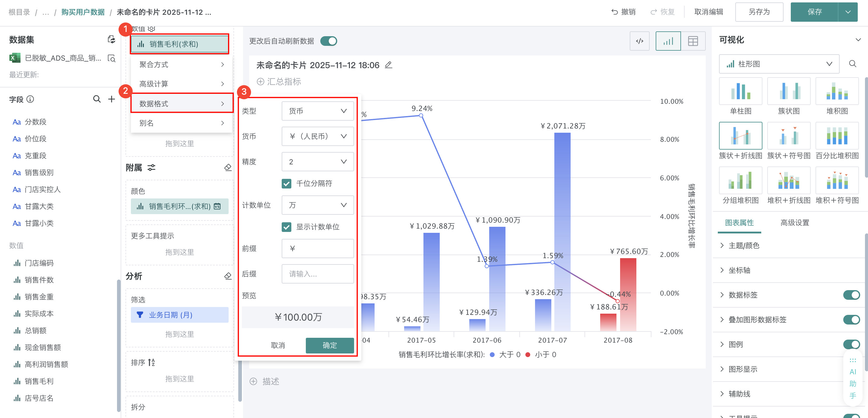This screenshot has width=868, height=418.
Task: Click the edit card title pencil icon
Action: [388, 65]
